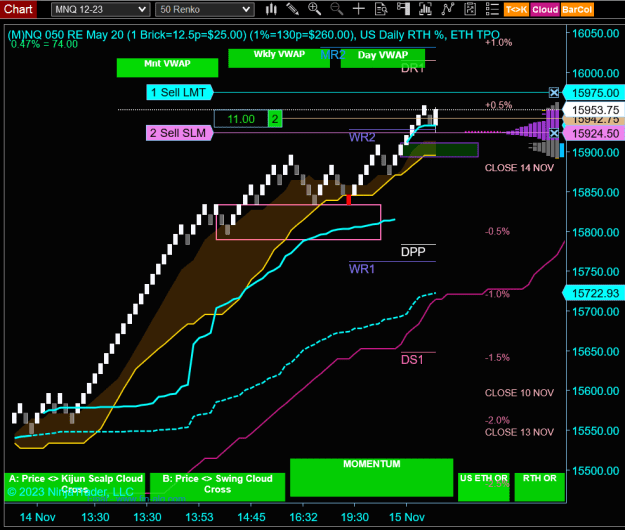Click the 15953.75 current price marker

tap(594, 110)
